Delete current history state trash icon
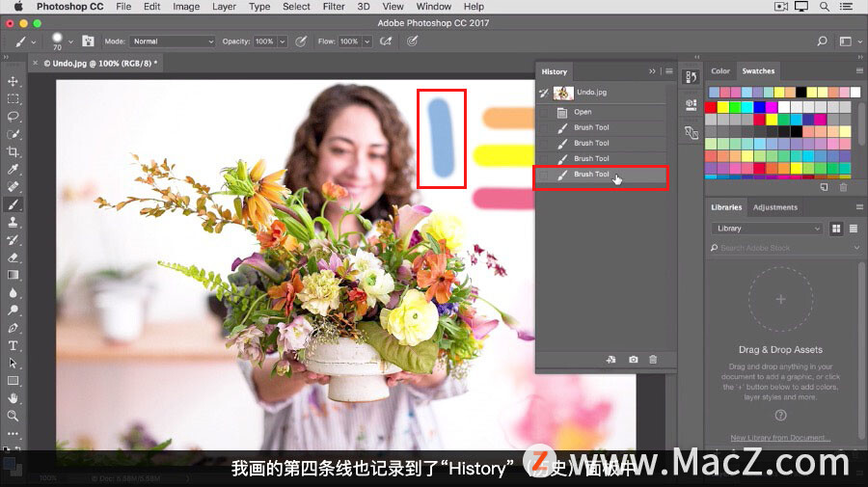 pyautogui.click(x=653, y=360)
